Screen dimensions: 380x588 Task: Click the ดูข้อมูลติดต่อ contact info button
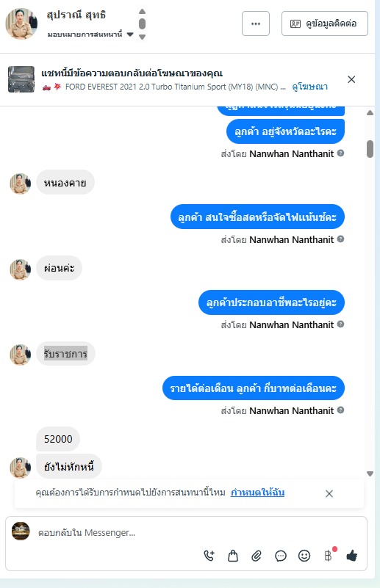pyautogui.click(x=325, y=23)
